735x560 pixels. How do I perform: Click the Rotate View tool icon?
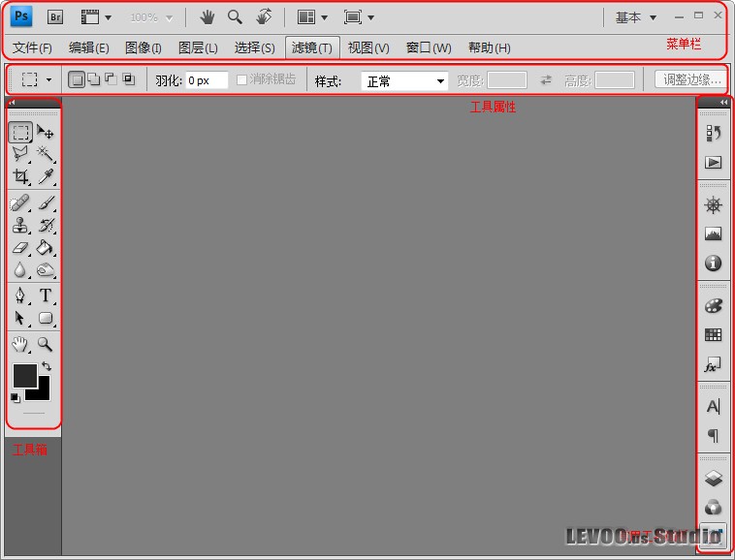pos(264,17)
